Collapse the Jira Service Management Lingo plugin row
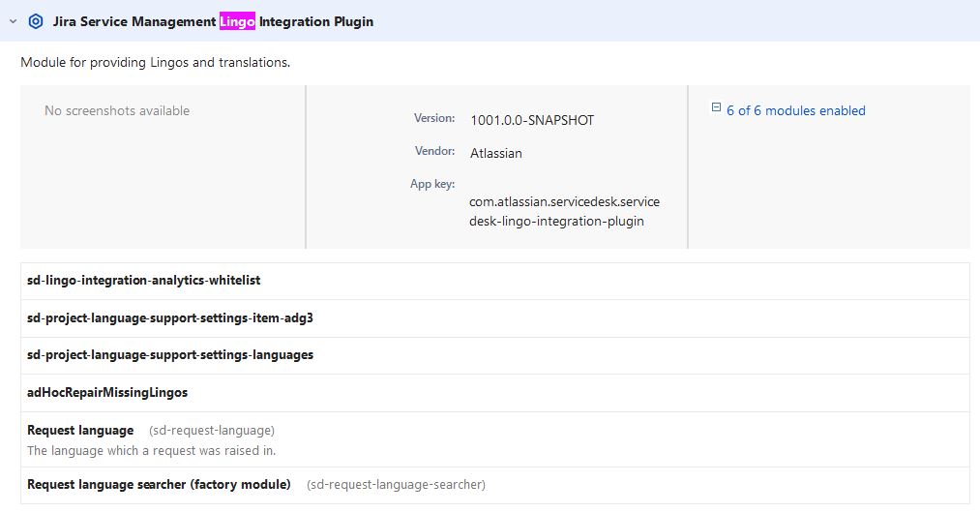Screen dimensions: 980x513 [x=14, y=21]
